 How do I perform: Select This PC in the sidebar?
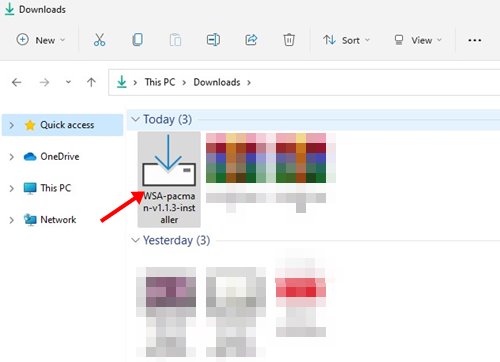tap(56, 188)
